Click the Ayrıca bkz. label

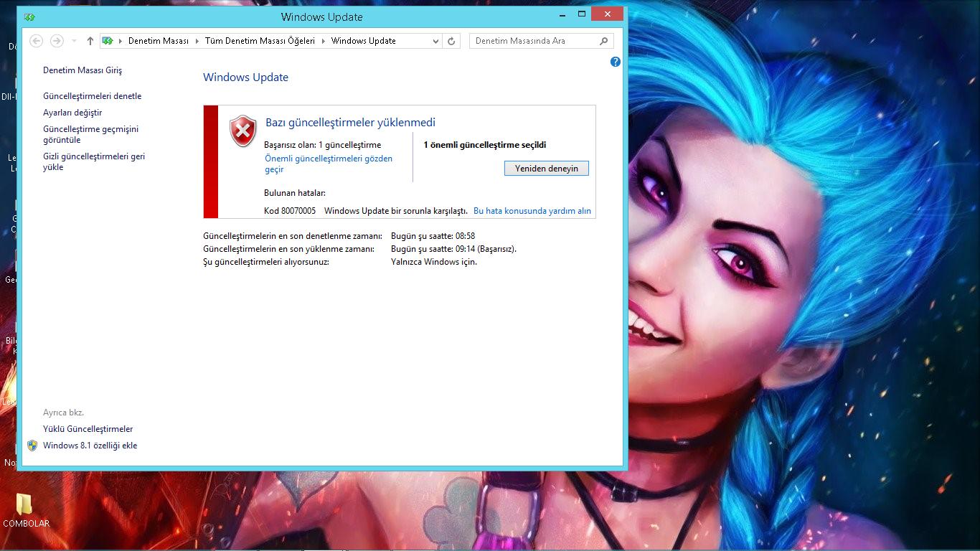click(x=63, y=413)
